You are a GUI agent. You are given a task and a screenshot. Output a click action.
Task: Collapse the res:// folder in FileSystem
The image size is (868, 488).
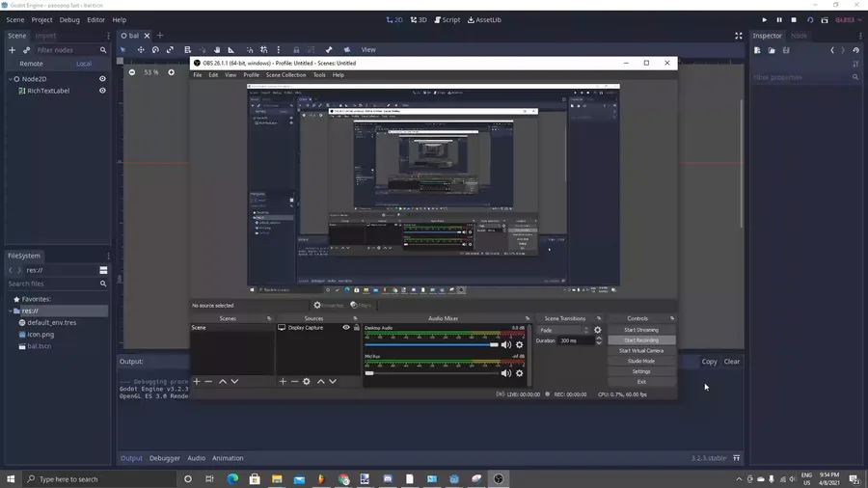click(x=11, y=311)
